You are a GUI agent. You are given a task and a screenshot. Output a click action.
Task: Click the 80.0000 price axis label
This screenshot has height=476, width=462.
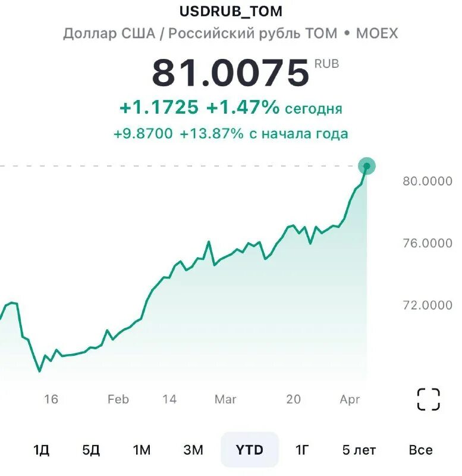coord(428,181)
